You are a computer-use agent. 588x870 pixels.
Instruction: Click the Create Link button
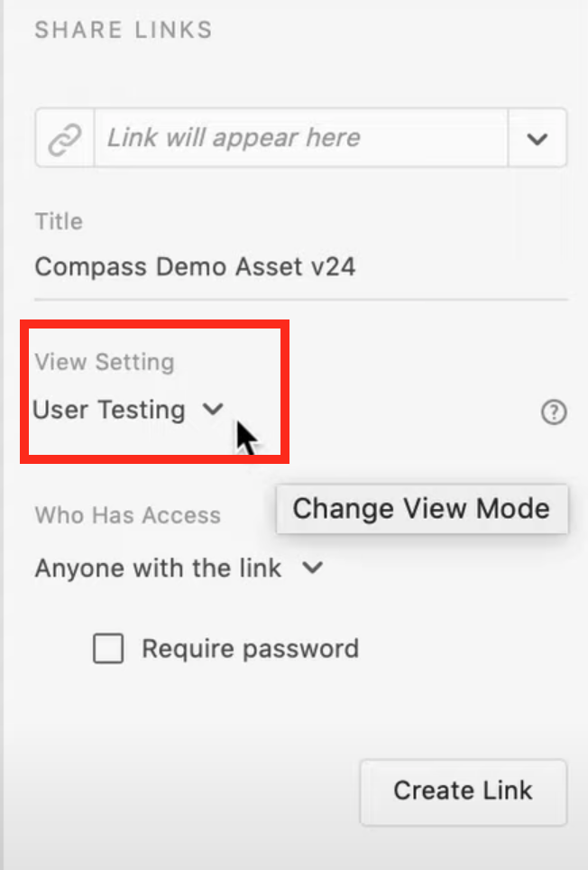coord(463,791)
